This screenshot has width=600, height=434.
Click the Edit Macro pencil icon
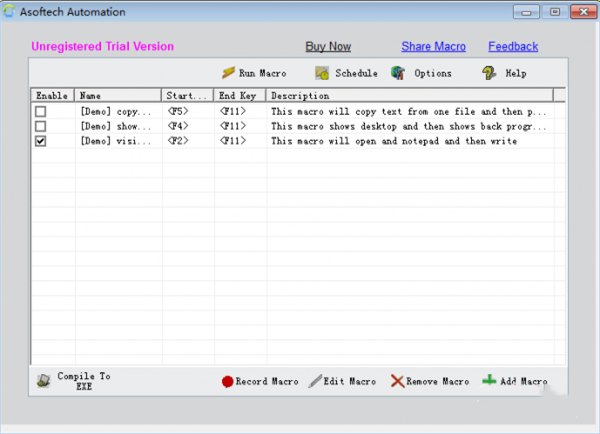(x=315, y=381)
